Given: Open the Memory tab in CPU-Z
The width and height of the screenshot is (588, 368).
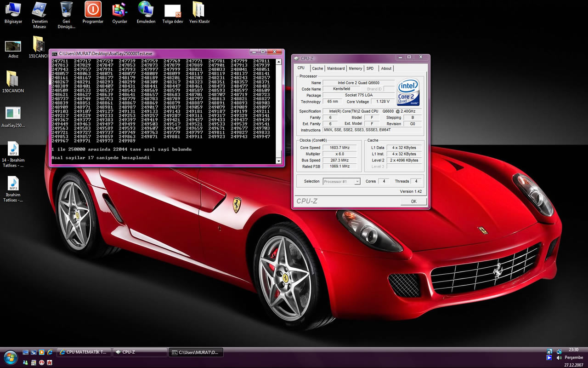Looking at the screenshot, I should [x=355, y=69].
